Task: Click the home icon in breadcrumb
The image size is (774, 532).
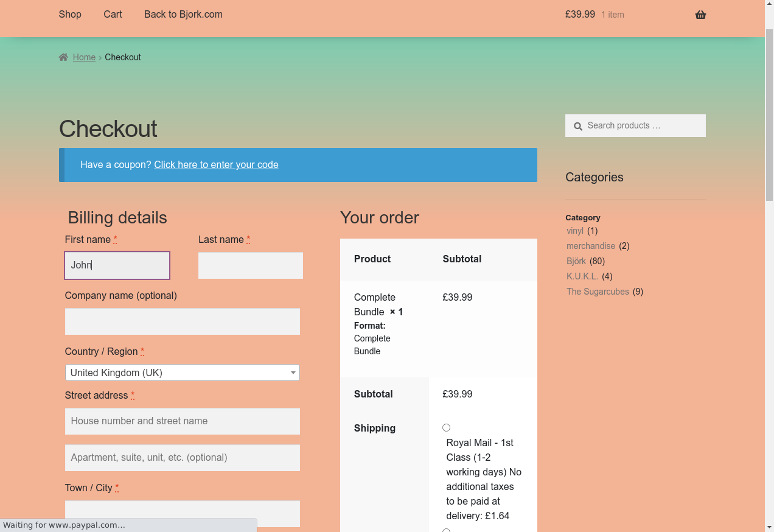Action: [63, 57]
